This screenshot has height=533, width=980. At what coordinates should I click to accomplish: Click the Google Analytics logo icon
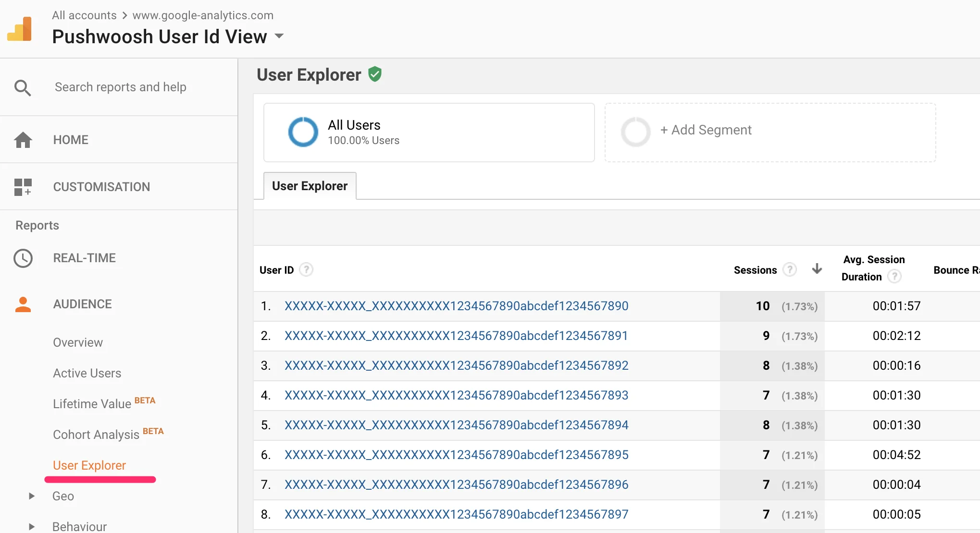pyautogui.click(x=20, y=29)
